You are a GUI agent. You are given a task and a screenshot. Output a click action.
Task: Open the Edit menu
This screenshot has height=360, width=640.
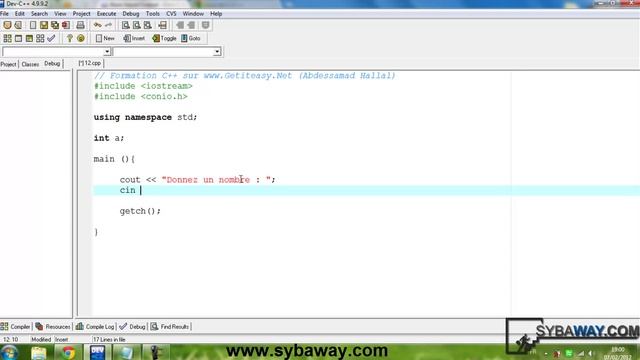tap(20, 14)
